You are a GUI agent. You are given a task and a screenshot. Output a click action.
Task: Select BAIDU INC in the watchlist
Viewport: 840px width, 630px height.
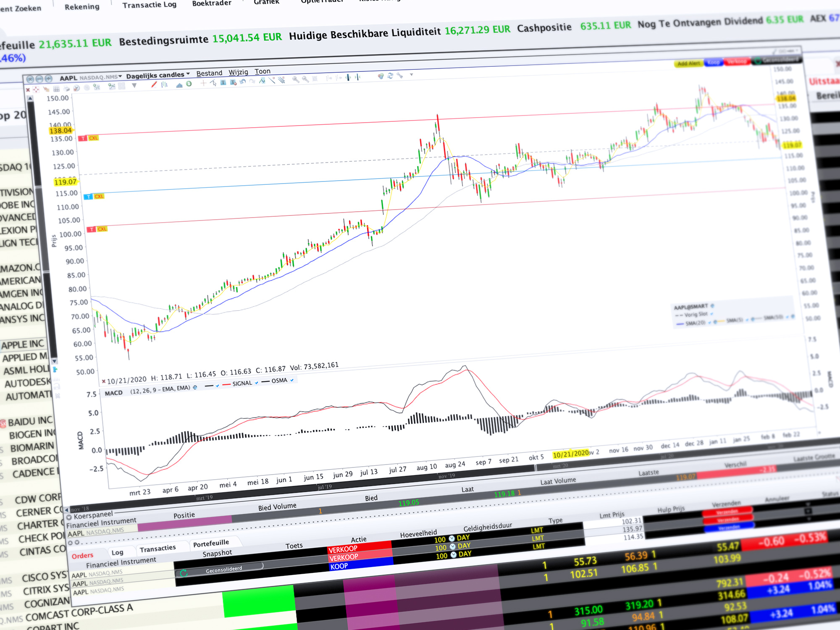(x=30, y=421)
